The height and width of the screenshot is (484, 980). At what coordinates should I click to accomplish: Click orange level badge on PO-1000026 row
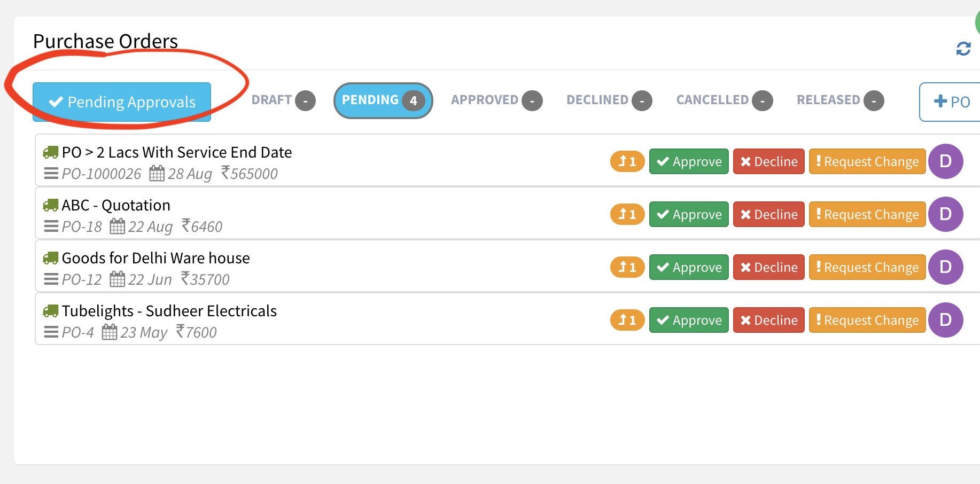point(627,161)
